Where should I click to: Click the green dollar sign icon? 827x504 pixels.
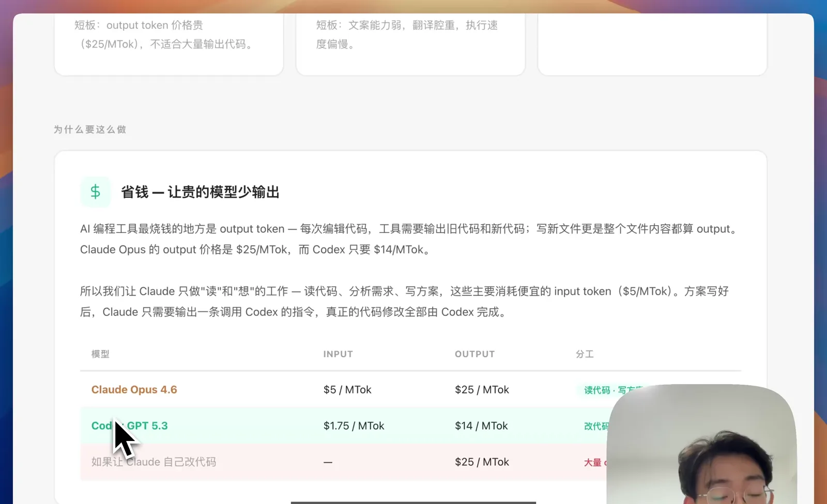[95, 192]
